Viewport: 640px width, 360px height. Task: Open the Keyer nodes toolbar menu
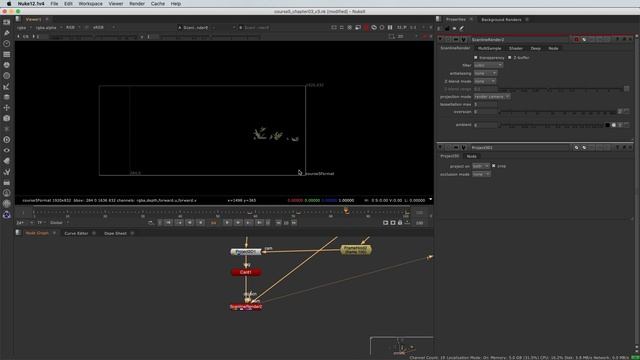tap(7, 87)
